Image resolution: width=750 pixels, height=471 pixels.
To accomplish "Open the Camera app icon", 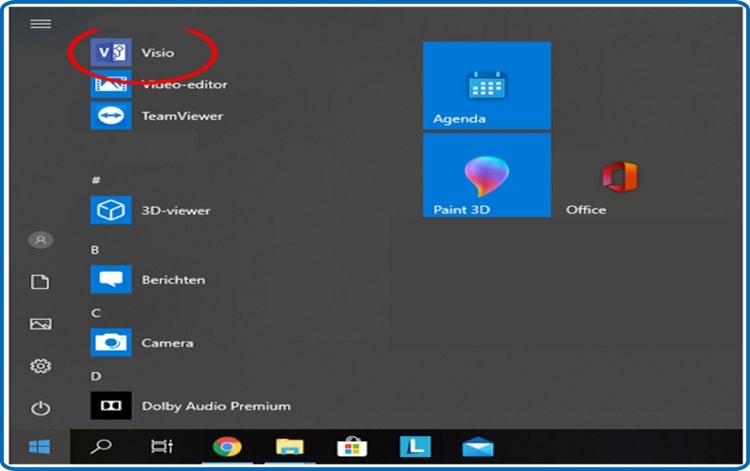I will [111, 342].
